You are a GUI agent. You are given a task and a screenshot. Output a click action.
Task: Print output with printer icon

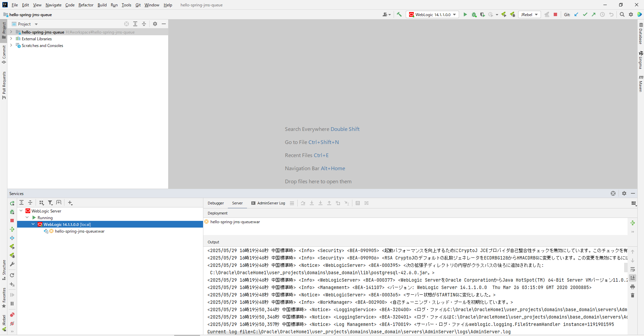(633, 287)
